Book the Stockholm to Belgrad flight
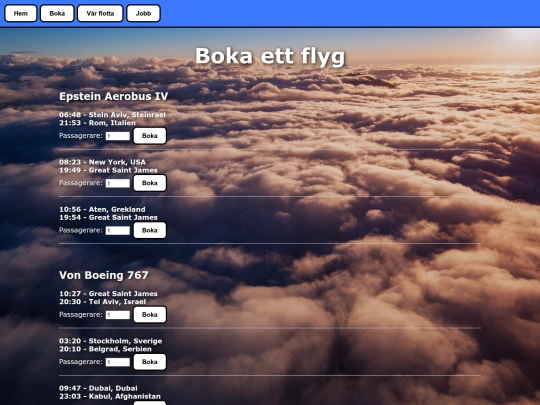Image resolution: width=540 pixels, height=405 pixels. (150, 362)
